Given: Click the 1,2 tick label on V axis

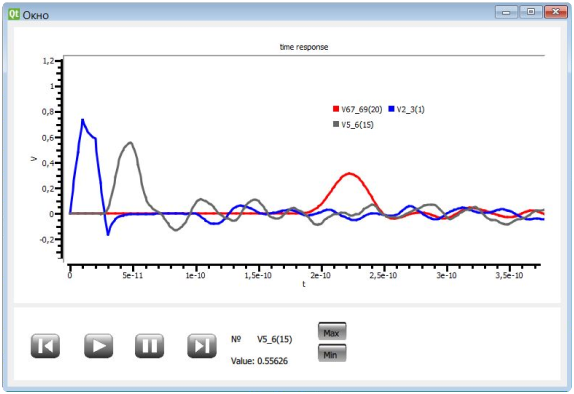Looking at the screenshot, I should click(48, 61).
